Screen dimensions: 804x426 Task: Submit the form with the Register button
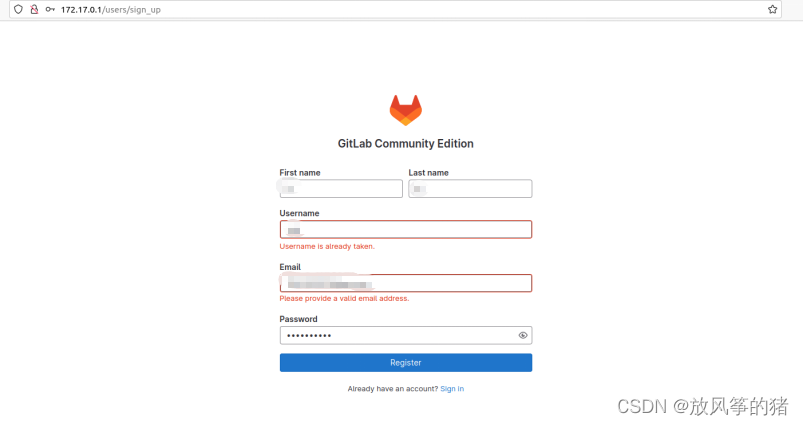(x=406, y=362)
